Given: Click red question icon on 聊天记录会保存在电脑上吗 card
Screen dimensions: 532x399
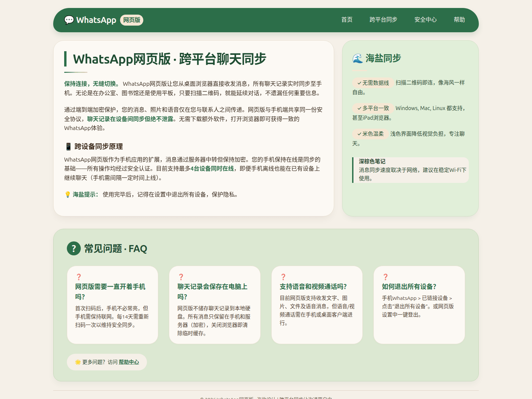Looking at the screenshot, I should coord(181,277).
